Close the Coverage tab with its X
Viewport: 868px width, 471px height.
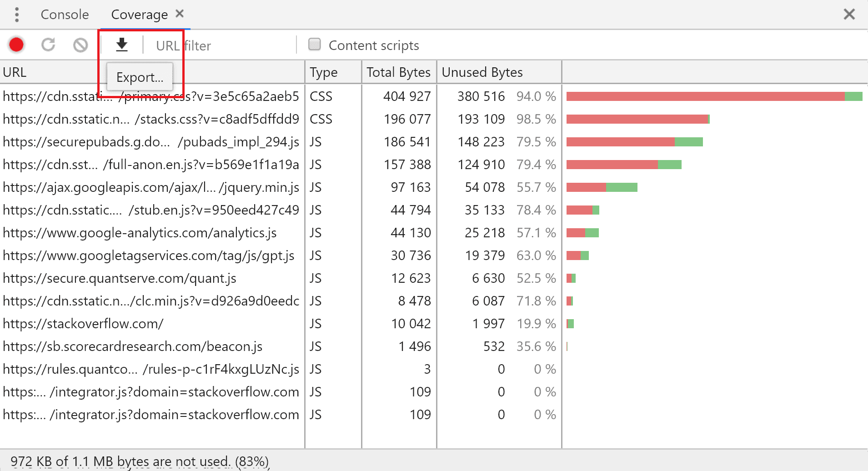click(x=180, y=14)
